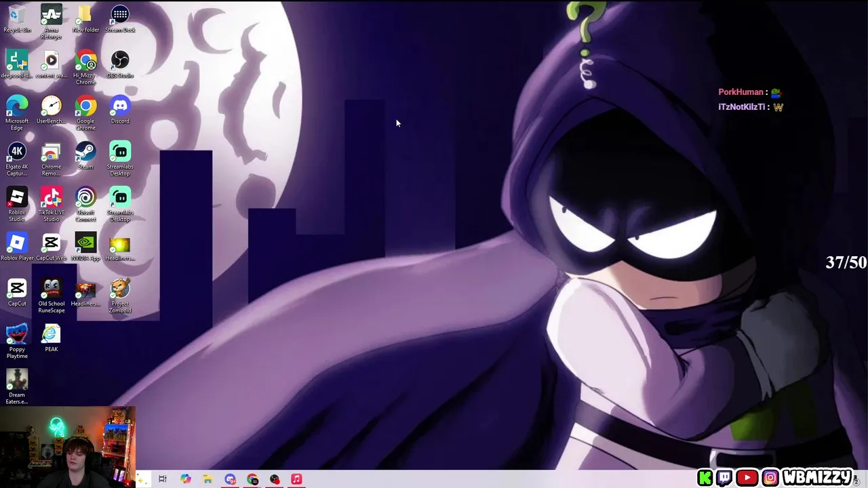Launch Copilot from the taskbar

pyautogui.click(x=185, y=479)
